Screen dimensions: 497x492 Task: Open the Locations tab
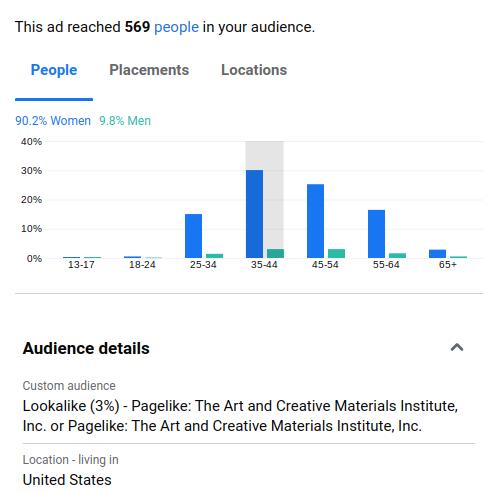tap(254, 70)
